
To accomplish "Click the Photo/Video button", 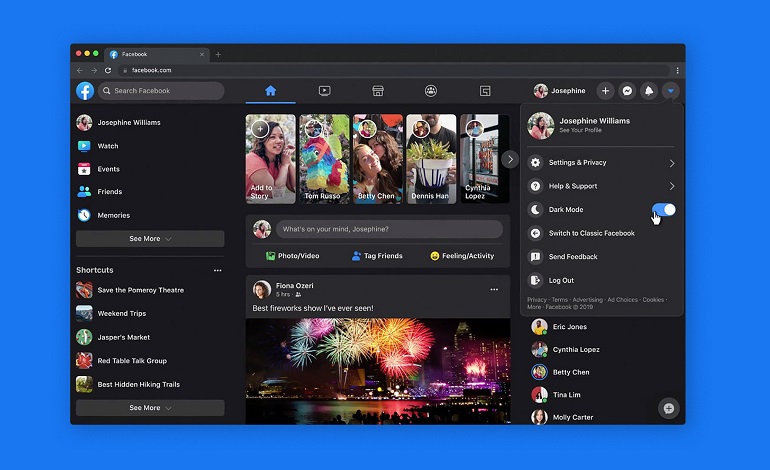I will point(293,256).
